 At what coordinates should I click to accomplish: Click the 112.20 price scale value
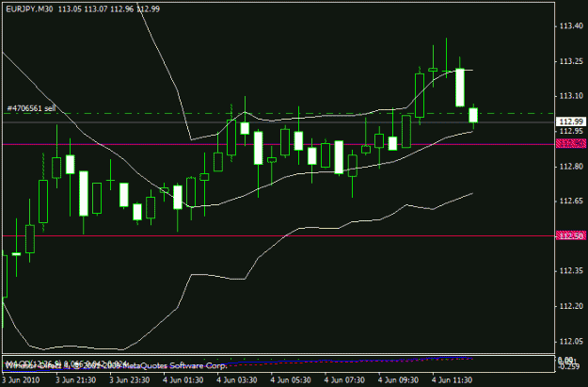point(571,306)
